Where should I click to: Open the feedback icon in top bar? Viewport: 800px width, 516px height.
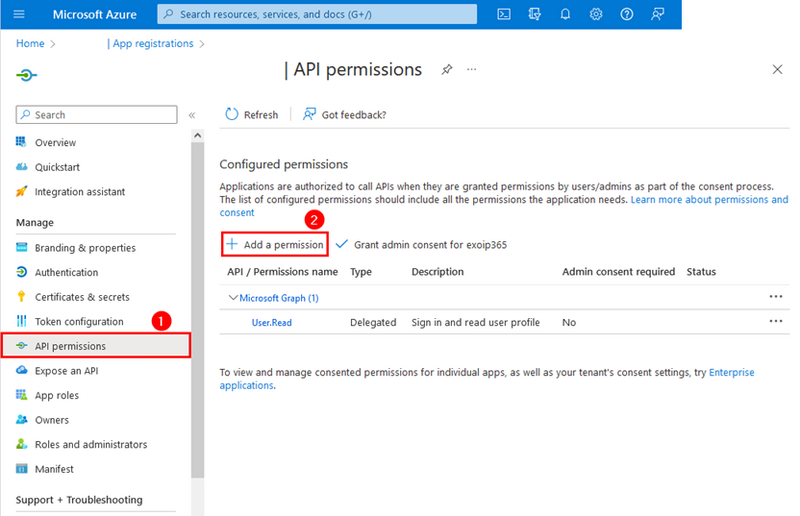click(657, 14)
